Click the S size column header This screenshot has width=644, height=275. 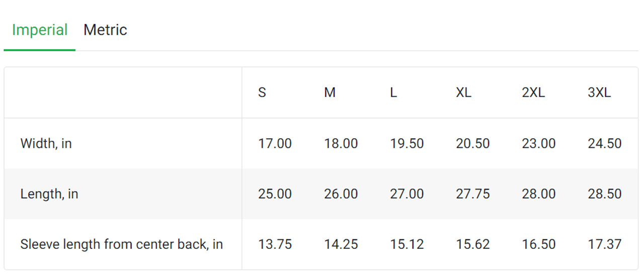point(262,93)
